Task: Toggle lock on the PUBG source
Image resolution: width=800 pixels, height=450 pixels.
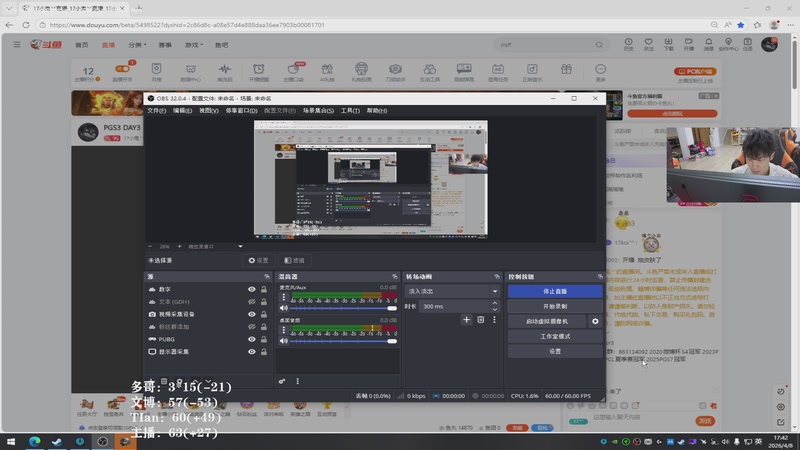Action: pos(264,339)
